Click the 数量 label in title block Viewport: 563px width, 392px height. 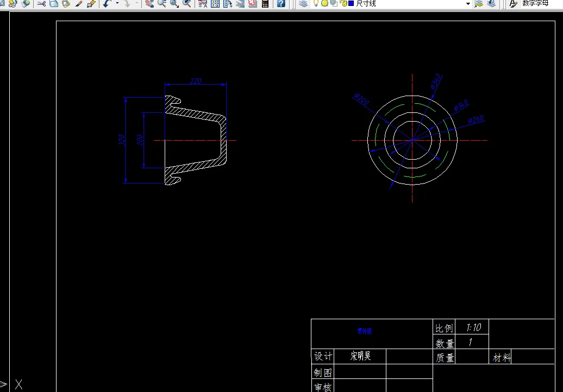445,343
